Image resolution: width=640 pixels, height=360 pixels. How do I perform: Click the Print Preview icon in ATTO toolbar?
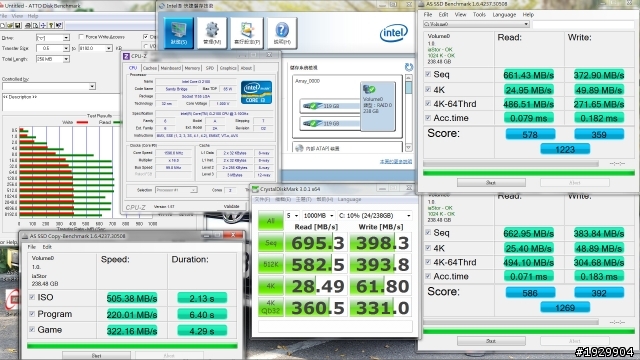click(36, 25)
